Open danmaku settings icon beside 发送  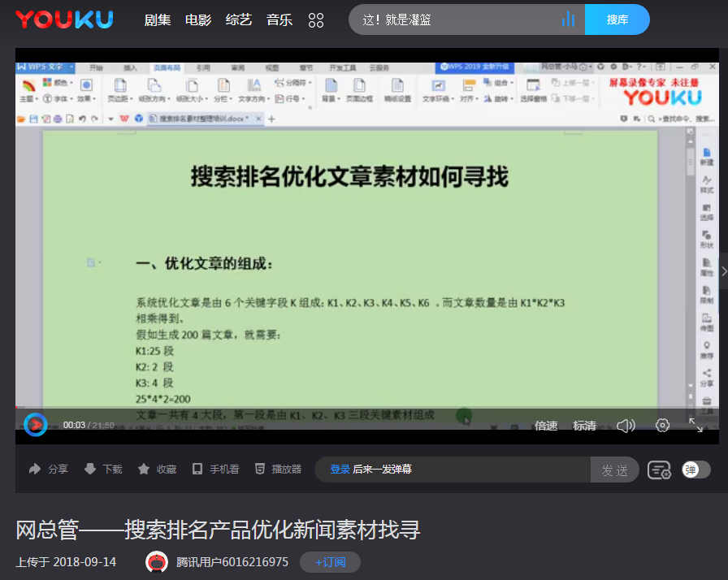point(659,470)
